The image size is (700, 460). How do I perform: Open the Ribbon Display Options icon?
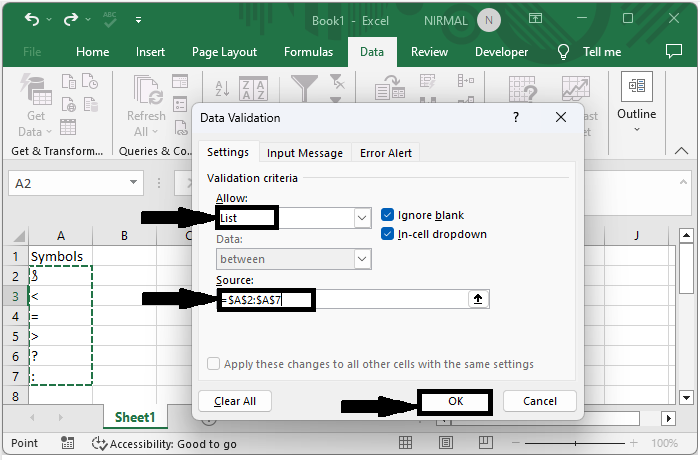pyautogui.click(x=535, y=18)
